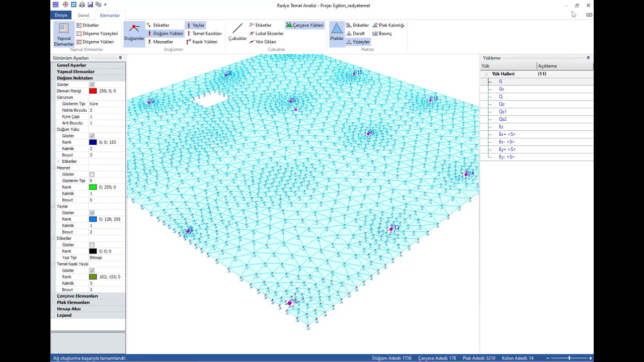Toggle Çerçeve Yükleri display
The width and height of the screenshot is (644, 362).
click(305, 25)
